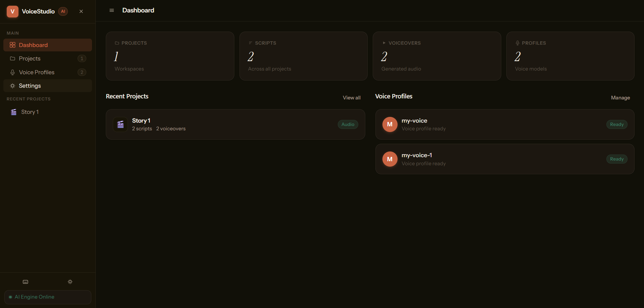Click the folder icon in Projects card
Image resolution: width=644 pixels, height=308 pixels.
(x=117, y=43)
